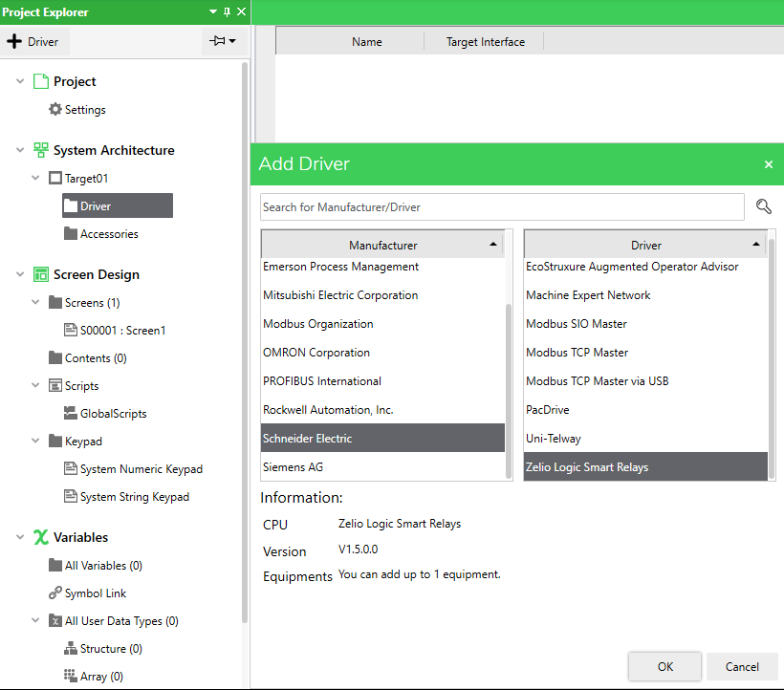784x690 pixels.
Task: Click the manufacturer list scrollbar
Action: pos(509,391)
